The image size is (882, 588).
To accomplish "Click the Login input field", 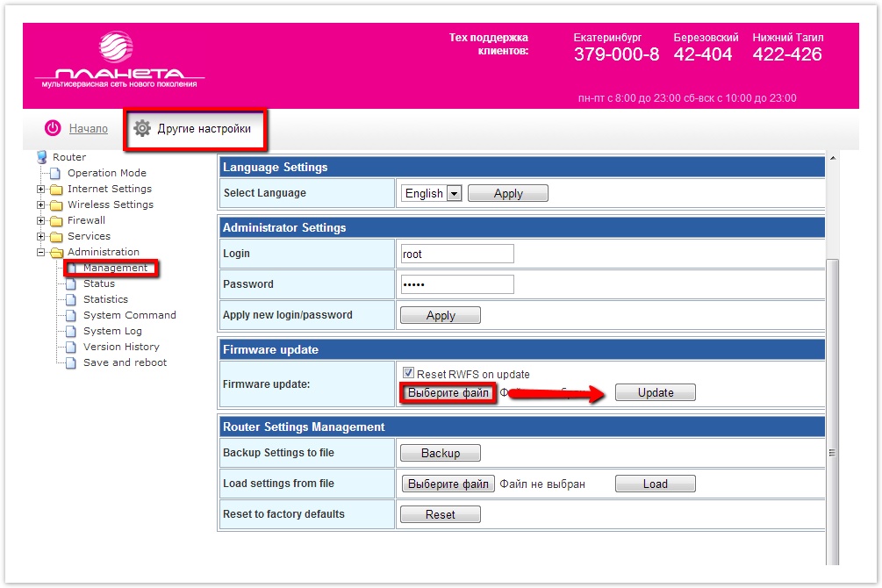I will click(456, 254).
